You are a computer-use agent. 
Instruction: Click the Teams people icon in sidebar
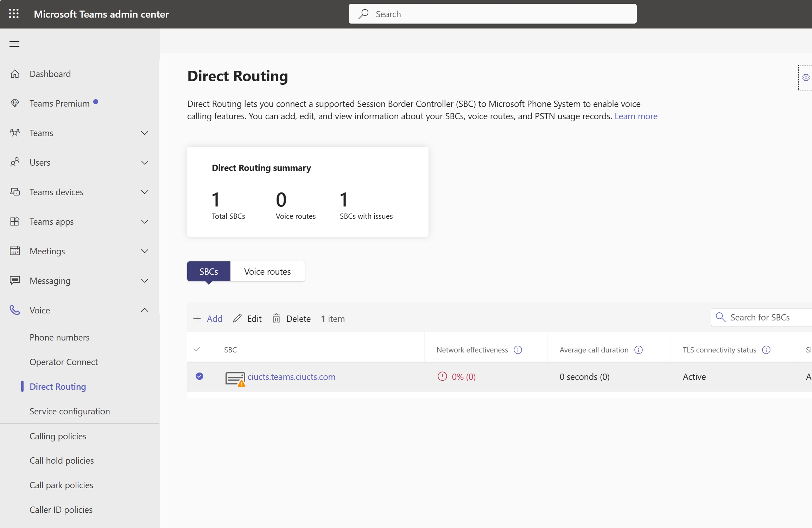point(15,133)
